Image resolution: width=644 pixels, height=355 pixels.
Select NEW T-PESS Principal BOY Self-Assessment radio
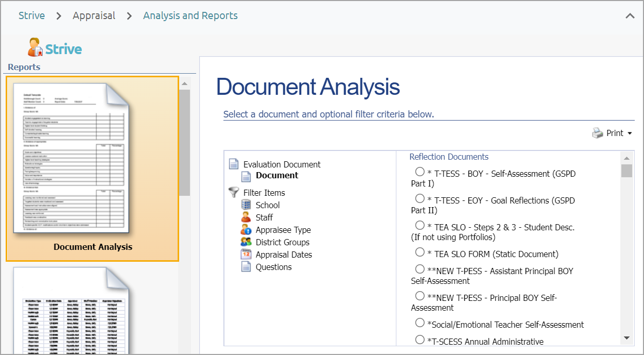pyautogui.click(x=420, y=296)
